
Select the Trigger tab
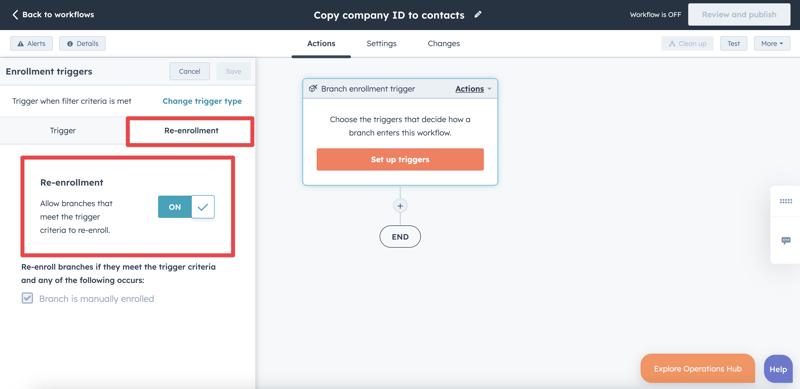coord(63,131)
